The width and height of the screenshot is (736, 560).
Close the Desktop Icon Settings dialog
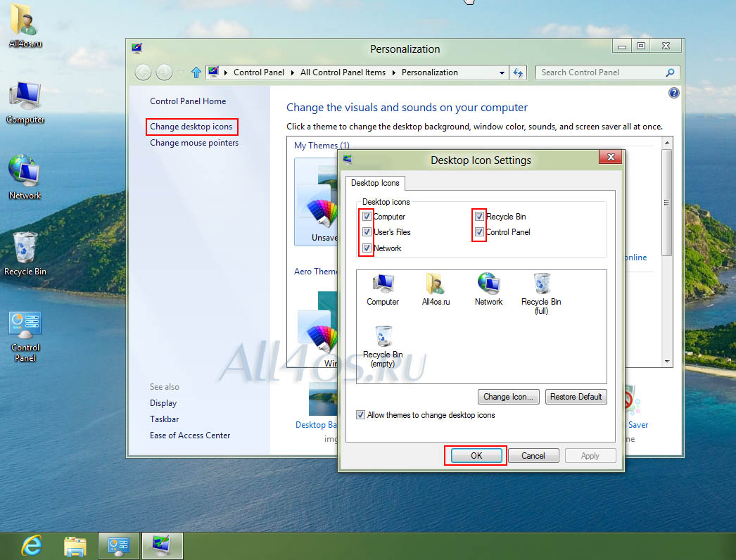click(x=610, y=157)
